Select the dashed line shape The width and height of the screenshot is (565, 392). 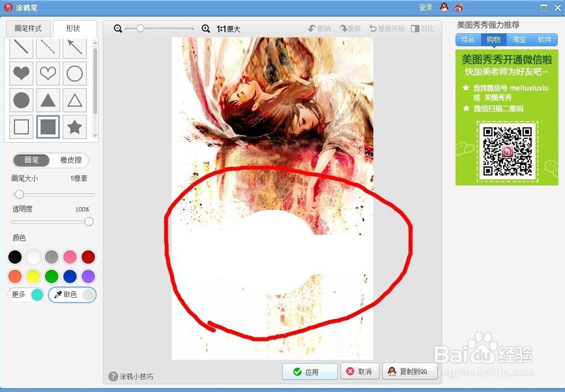click(x=48, y=48)
